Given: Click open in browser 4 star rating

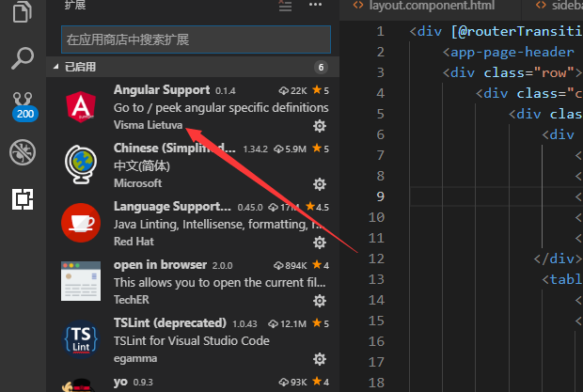Looking at the screenshot, I should pyautogui.click(x=321, y=265).
